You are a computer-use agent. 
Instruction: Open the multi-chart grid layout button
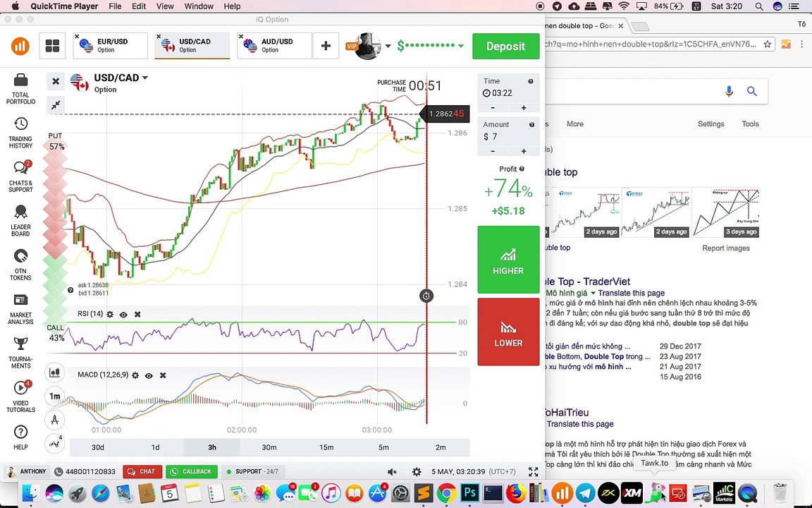coord(52,46)
